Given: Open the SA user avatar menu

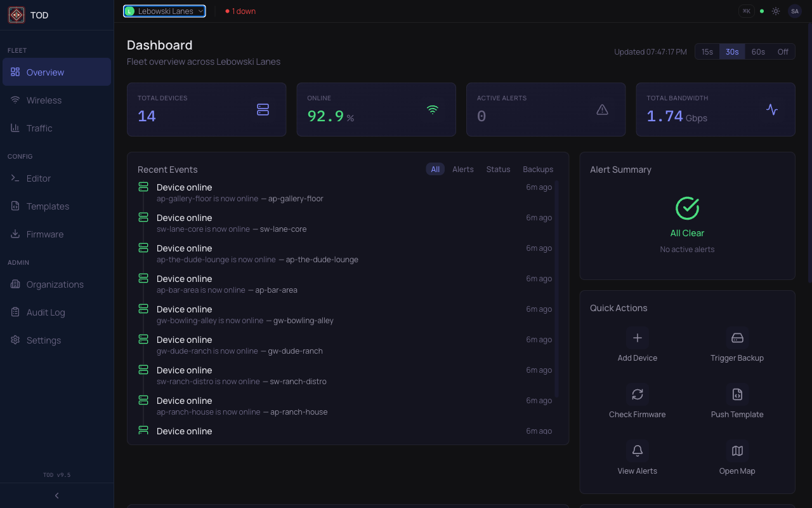Looking at the screenshot, I should click(794, 11).
